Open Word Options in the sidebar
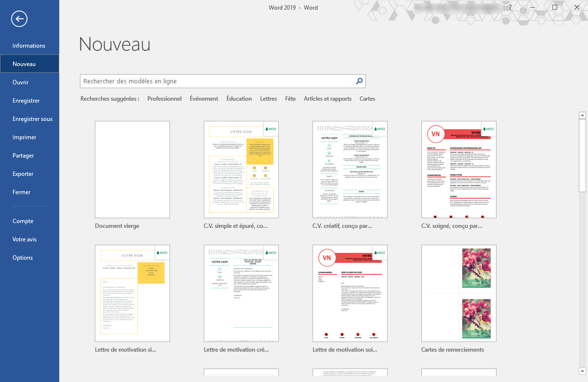 (23, 258)
